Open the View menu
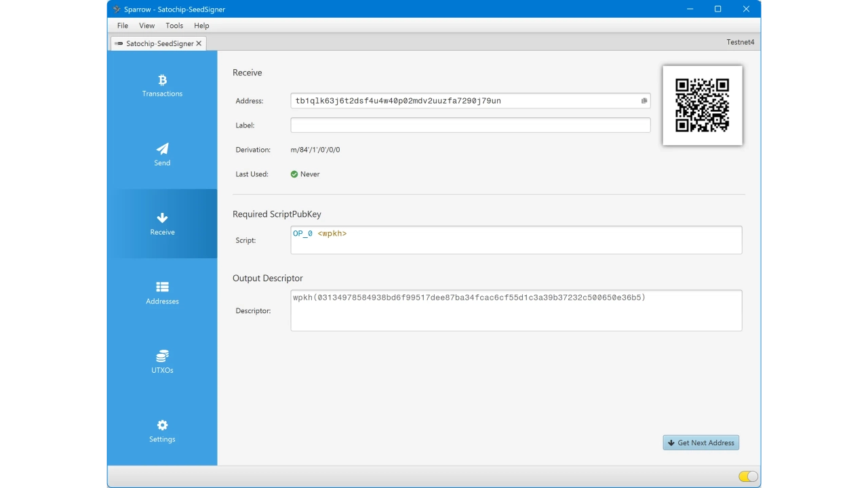The height and width of the screenshot is (488, 868). coord(147,26)
